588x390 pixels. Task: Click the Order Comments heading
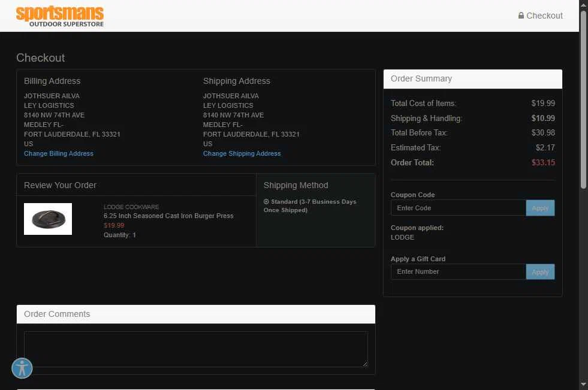tap(57, 314)
